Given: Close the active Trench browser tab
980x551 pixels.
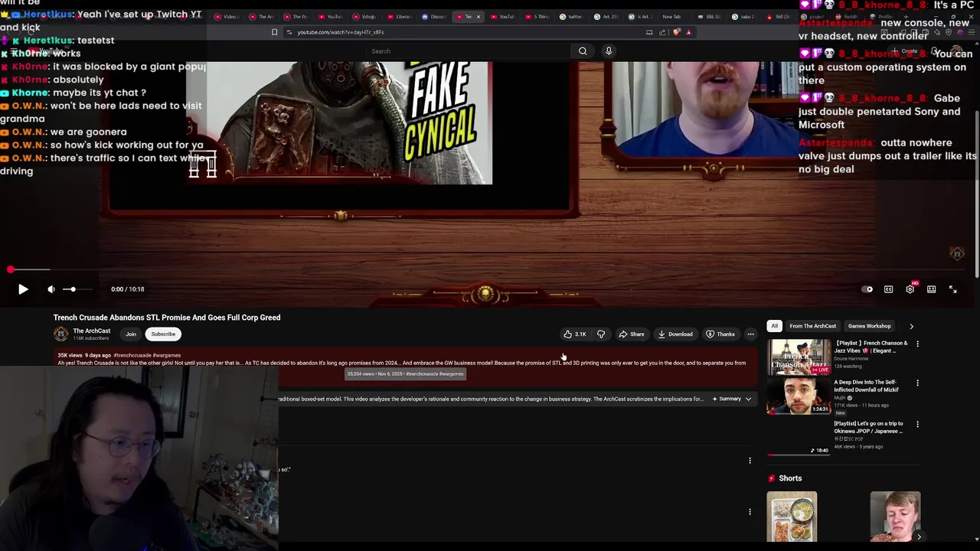Looking at the screenshot, I should pyautogui.click(x=479, y=16).
